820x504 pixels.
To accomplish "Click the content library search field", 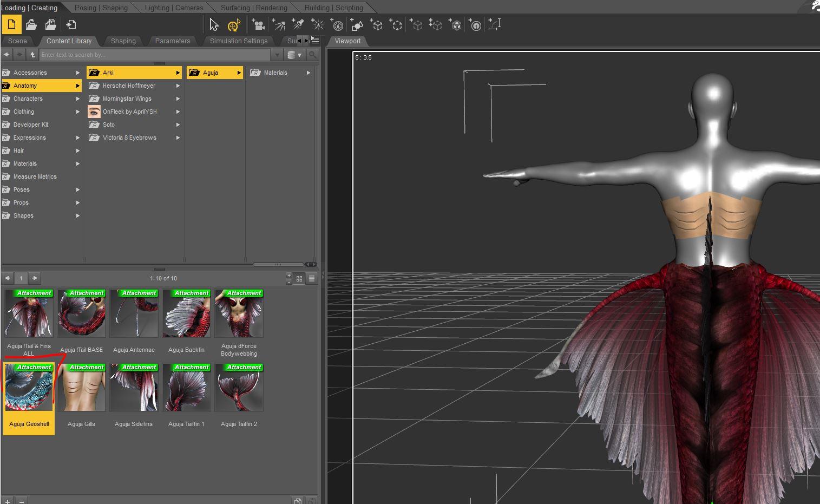I will (x=154, y=55).
